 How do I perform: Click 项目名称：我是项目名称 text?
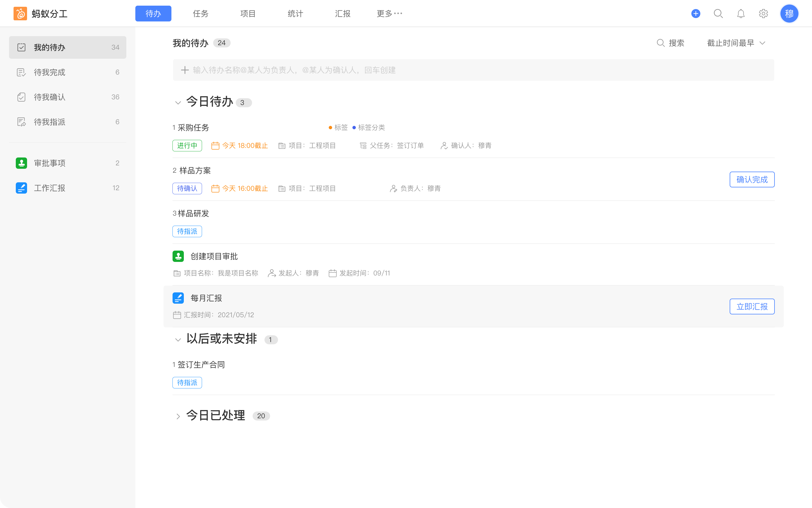pos(221,273)
